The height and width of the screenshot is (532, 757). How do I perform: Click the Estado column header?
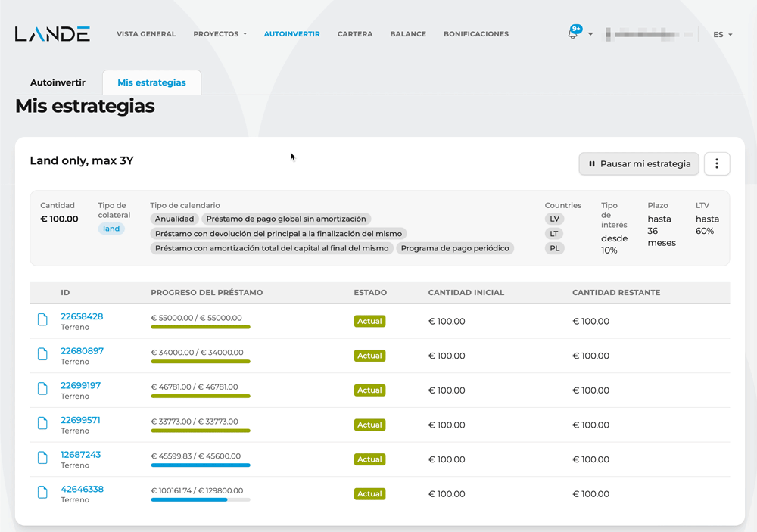point(370,293)
